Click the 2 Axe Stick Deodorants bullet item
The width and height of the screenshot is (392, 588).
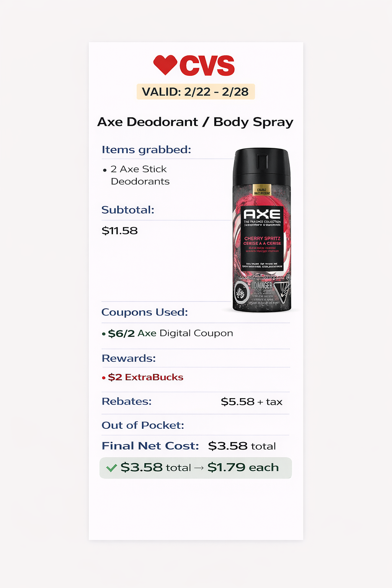(x=136, y=175)
